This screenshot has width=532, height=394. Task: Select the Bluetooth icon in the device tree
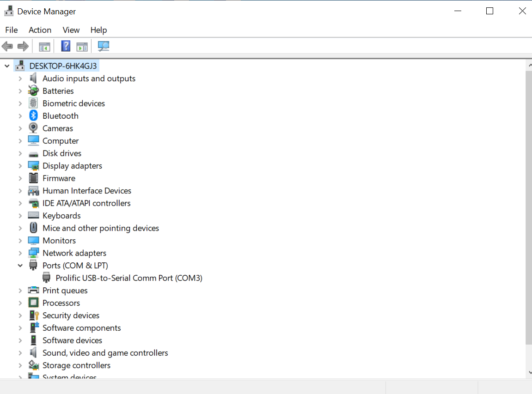click(33, 116)
